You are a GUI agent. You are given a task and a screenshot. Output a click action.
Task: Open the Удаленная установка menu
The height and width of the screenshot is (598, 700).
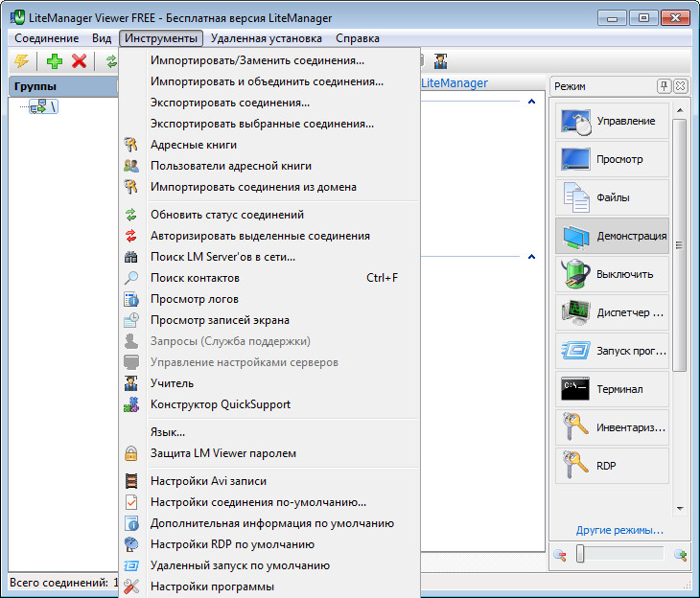coord(266,38)
